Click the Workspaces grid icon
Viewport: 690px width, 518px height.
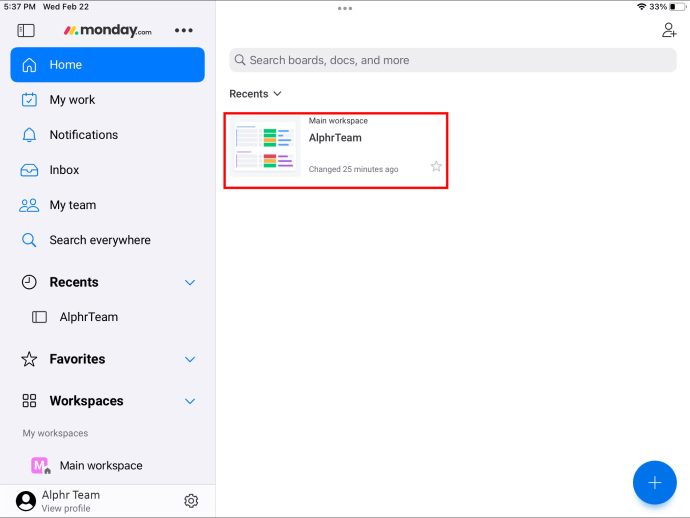[x=29, y=401]
